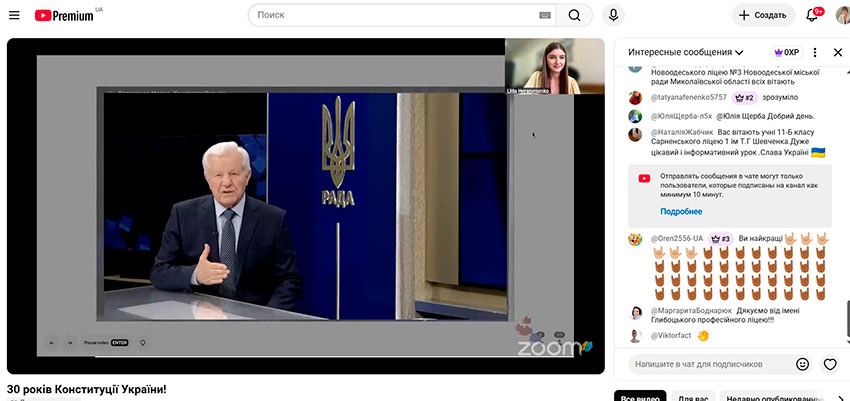Close the live chat panel
The height and width of the screenshot is (401, 850).
[x=838, y=53]
